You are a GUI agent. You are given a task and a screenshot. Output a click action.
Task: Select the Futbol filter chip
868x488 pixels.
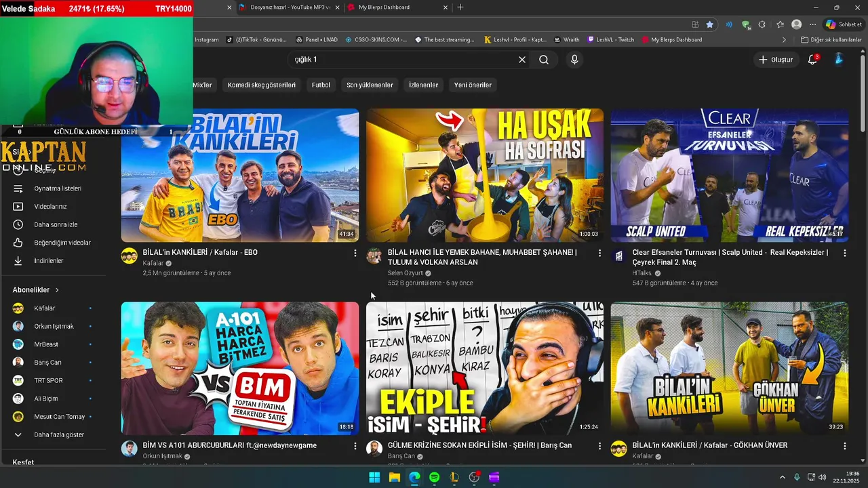pyautogui.click(x=321, y=85)
